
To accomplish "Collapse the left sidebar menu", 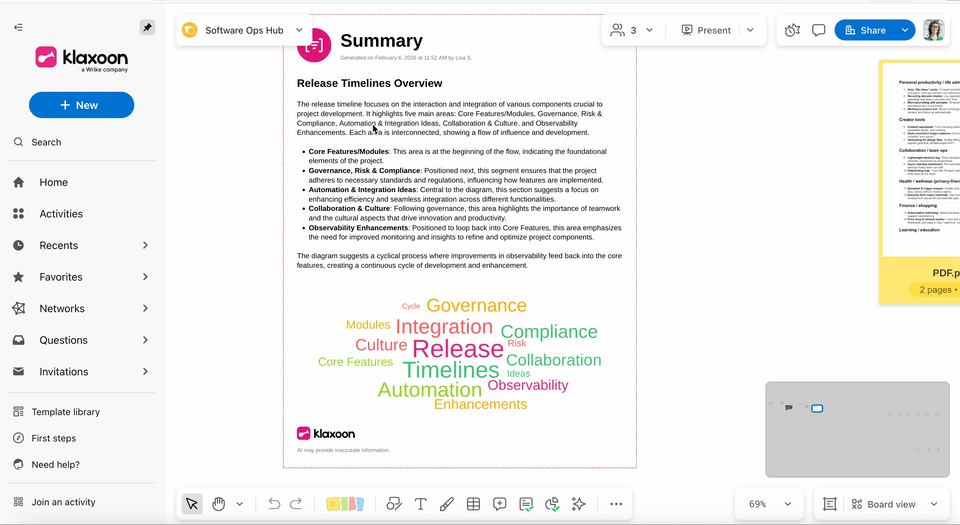I will (x=18, y=27).
